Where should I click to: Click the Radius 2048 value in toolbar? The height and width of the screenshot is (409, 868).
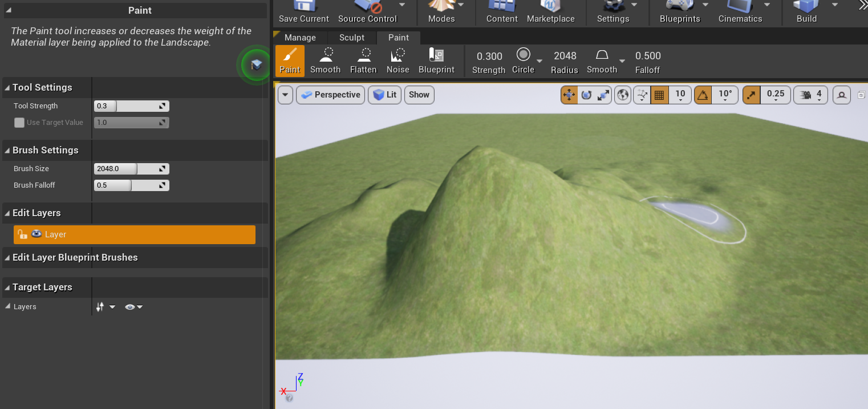tap(565, 55)
